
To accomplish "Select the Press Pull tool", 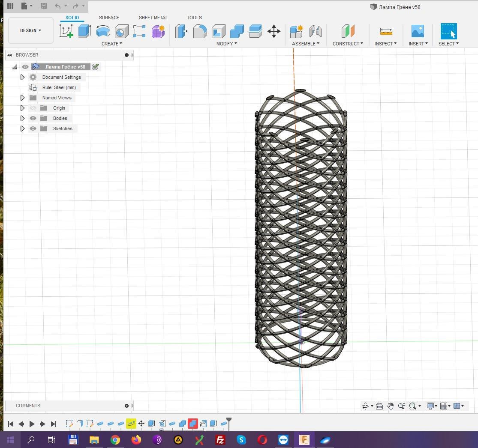I will [x=181, y=31].
